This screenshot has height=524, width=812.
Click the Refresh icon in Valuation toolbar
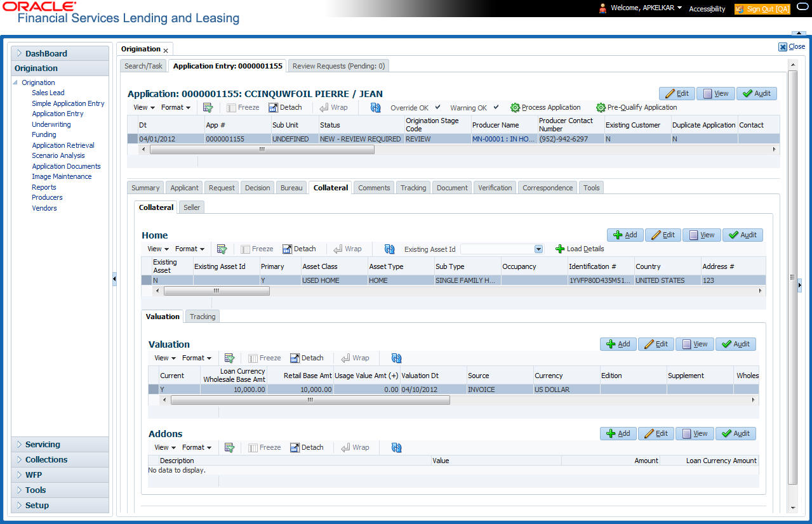[x=397, y=358]
